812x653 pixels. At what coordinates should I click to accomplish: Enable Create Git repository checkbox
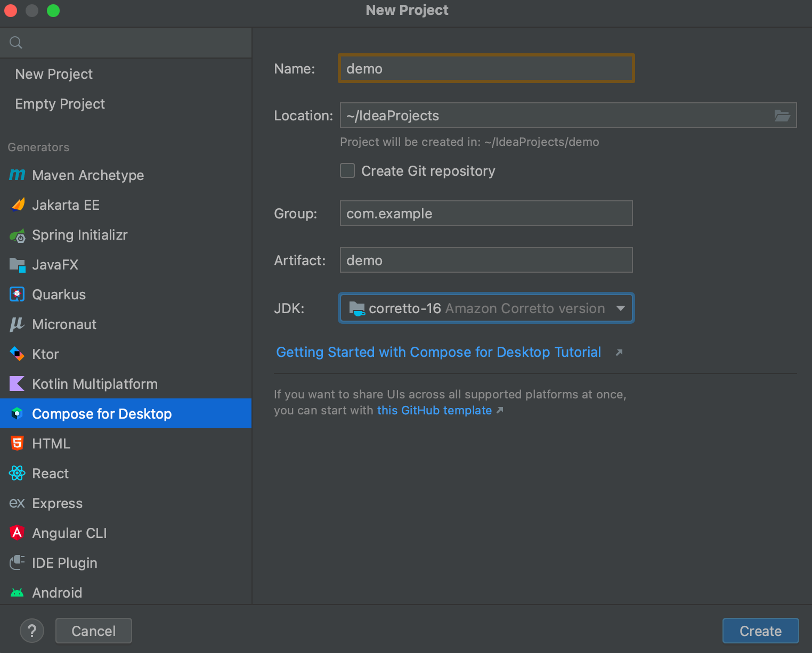click(347, 170)
